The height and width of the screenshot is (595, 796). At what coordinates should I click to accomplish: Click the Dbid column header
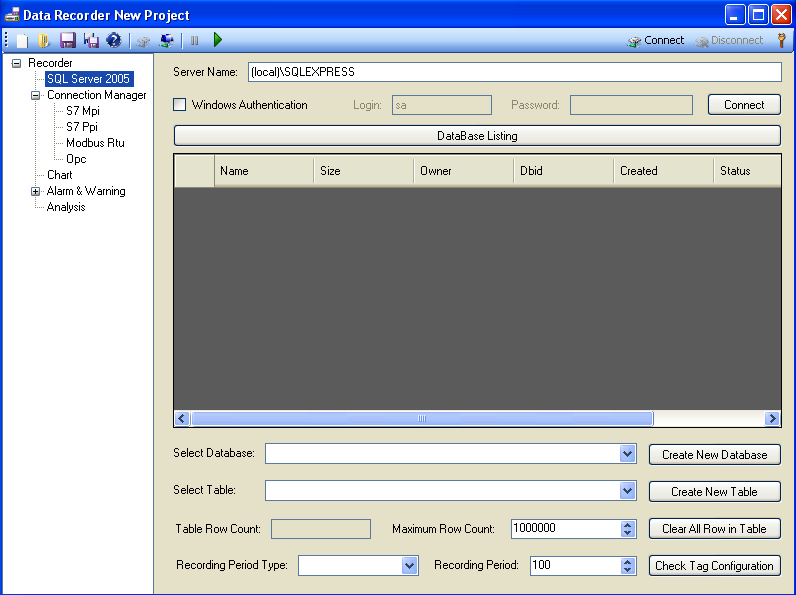(564, 171)
